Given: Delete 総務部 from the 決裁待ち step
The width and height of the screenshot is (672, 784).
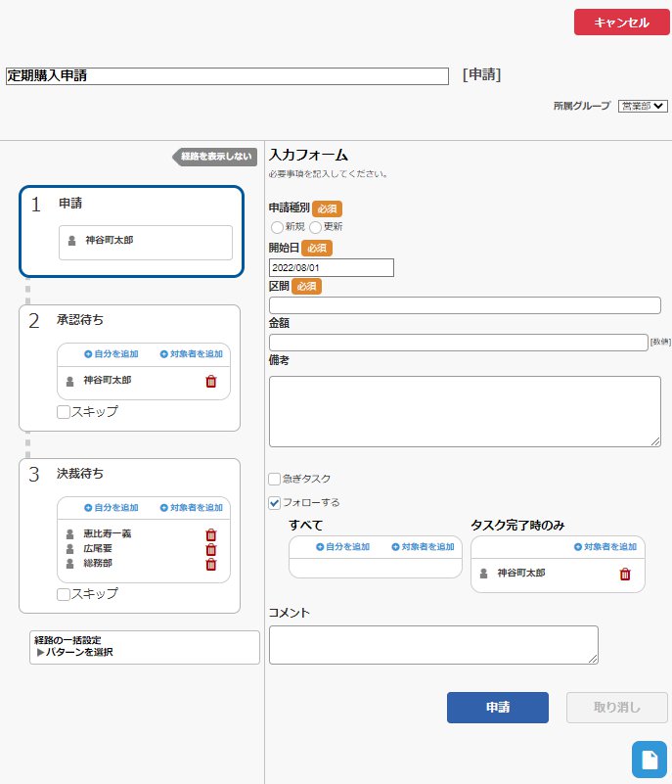Looking at the screenshot, I should tap(210, 564).
